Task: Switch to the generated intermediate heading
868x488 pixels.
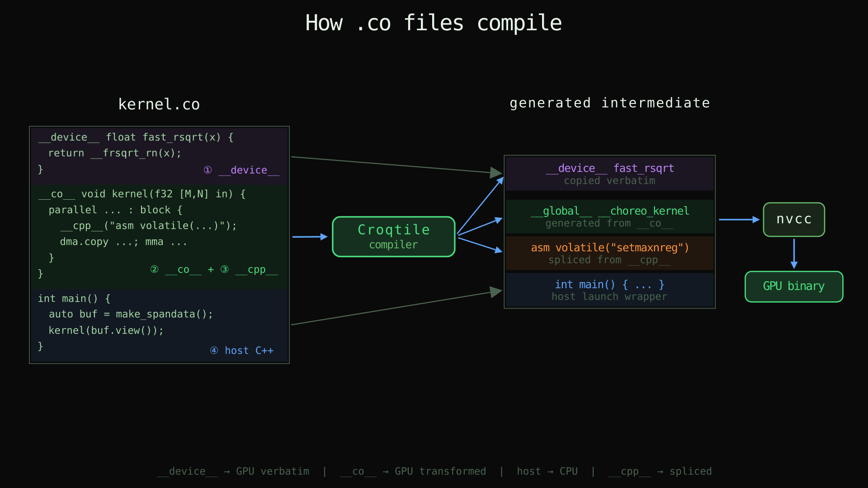Action: (610, 103)
